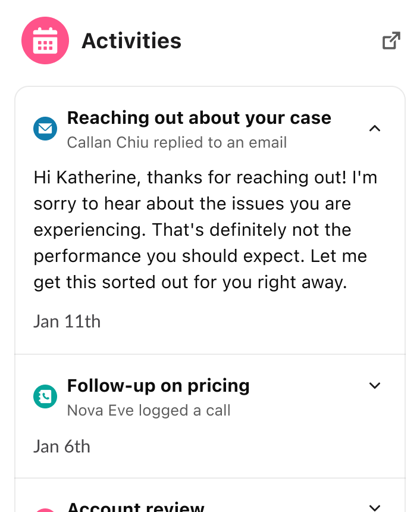This screenshot has height=512, width=420.
Task: Collapse the Reaching out about your case item
Action: (375, 128)
